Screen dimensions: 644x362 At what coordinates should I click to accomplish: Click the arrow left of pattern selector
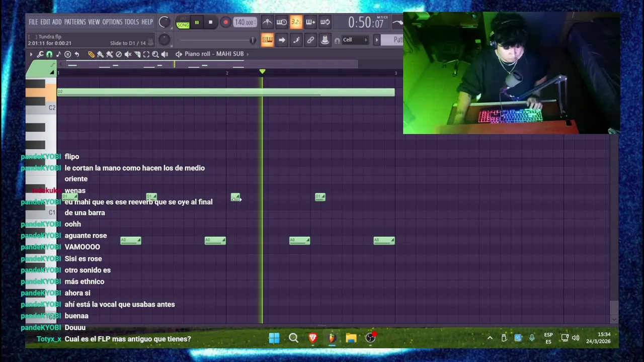click(376, 40)
